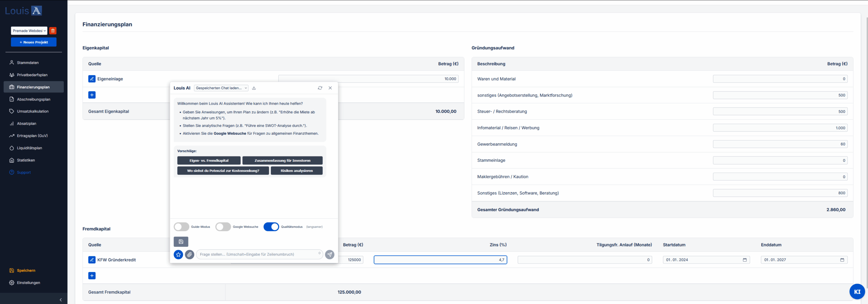Open the Startdatum calendar picker
This screenshot has height=304, width=868.
(745, 260)
